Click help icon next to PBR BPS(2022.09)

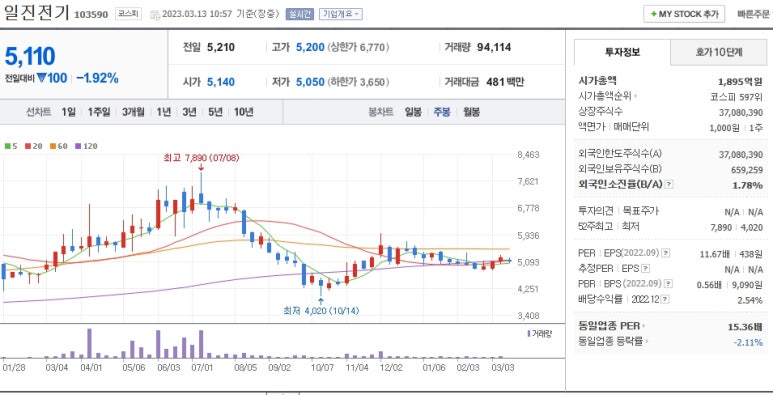coord(668,284)
